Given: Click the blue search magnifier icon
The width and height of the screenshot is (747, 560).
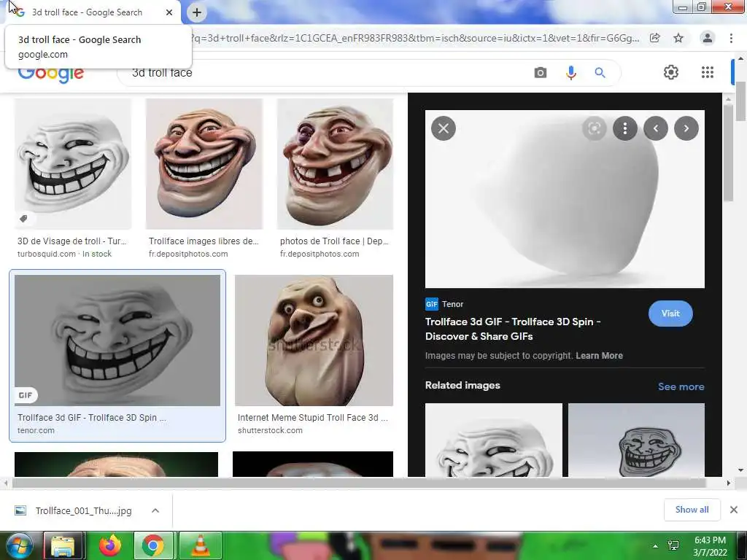Looking at the screenshot, I should pyautogui.click(x=600, y=73).
